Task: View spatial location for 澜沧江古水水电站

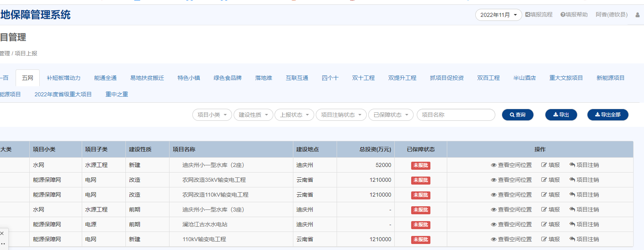Action: coord(511,224)
